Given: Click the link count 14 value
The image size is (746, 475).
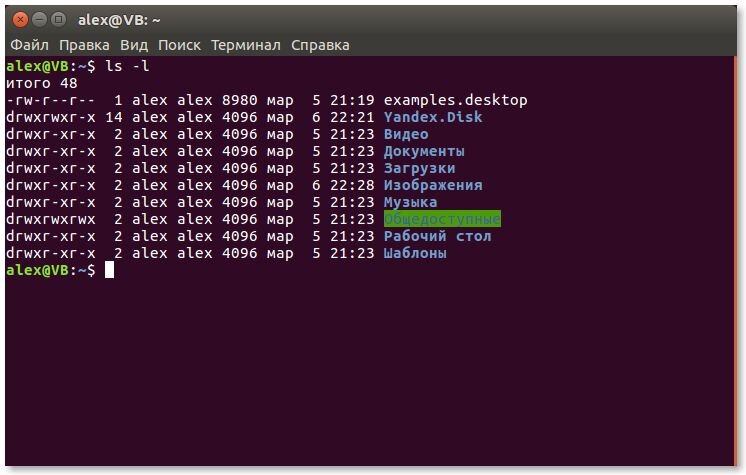Looking at the screenshot, I should point(114,117).
